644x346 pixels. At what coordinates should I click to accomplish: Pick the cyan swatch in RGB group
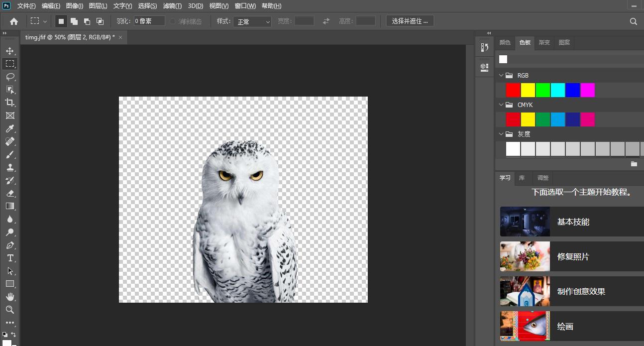(x=558, y=90)
